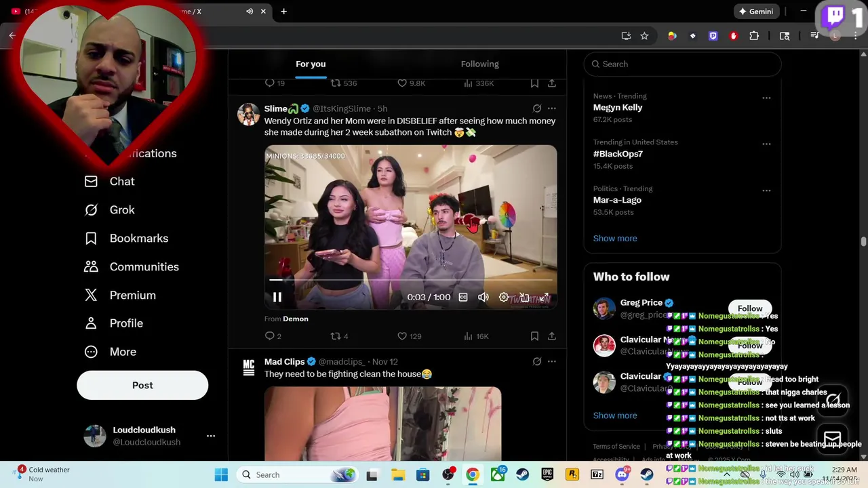Open options for Mar-a-Lago trend
This screenshot has height=488, width=868.
[x=766, y=190]
